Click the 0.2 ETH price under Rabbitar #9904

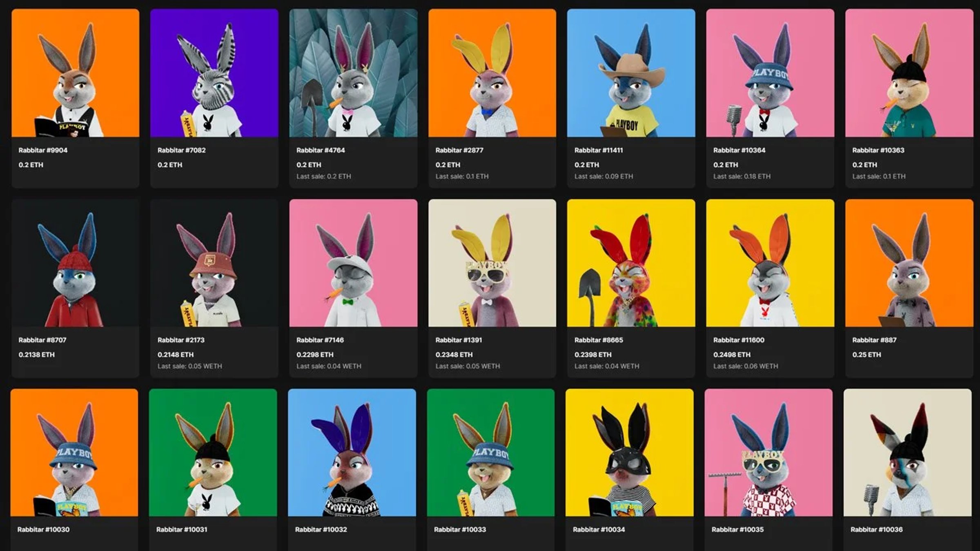(31, 165)
